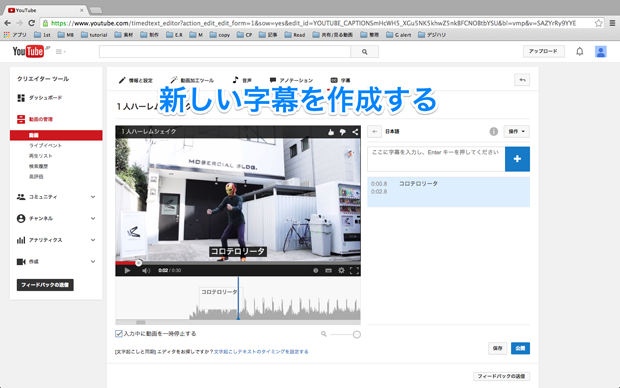Click the 0:02.8 end time
Image resolution: width=620 pixels, height=388 pixels.
tap(379, 192)
